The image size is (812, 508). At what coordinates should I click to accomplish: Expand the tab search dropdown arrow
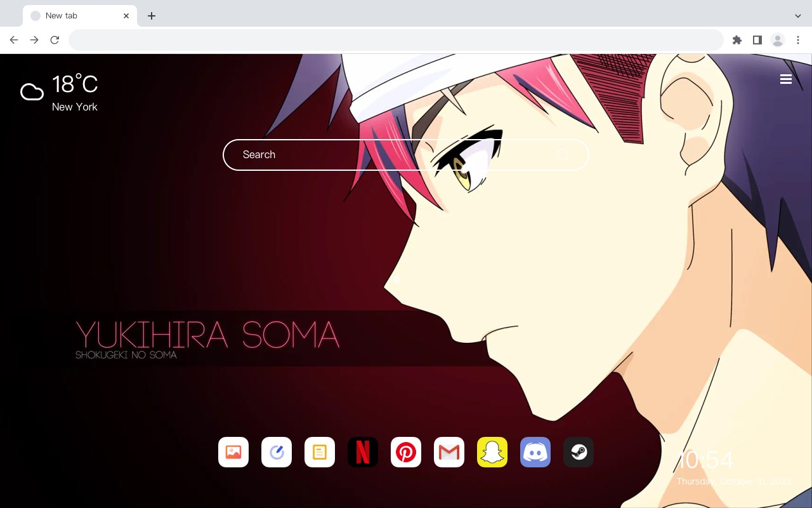[x=798, y=16]
